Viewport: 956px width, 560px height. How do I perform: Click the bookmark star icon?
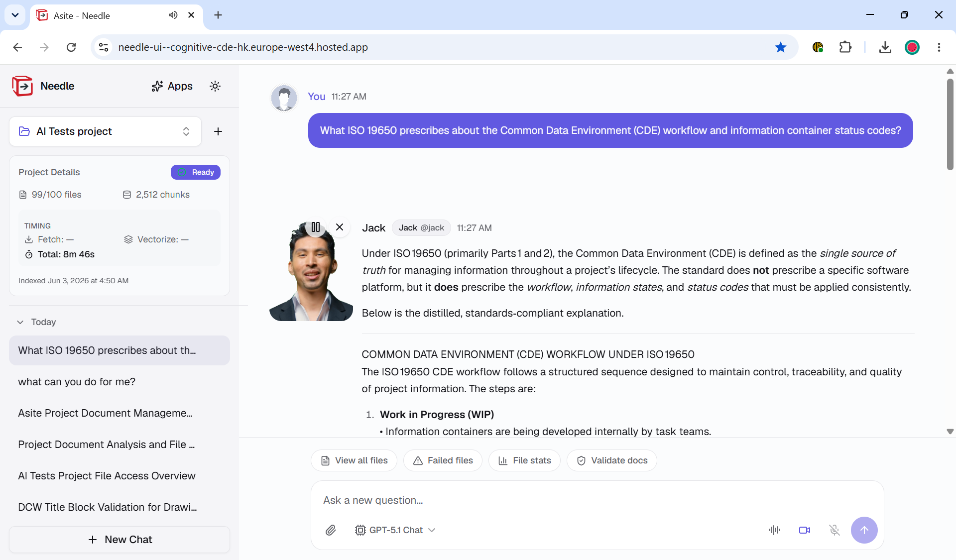tap(781, 47)
